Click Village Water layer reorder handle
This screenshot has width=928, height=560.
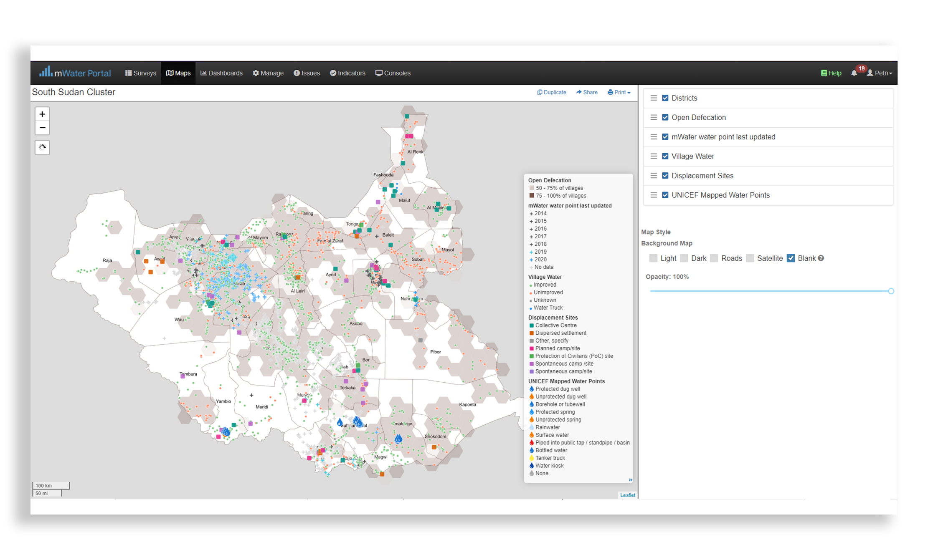coord(654,156)
